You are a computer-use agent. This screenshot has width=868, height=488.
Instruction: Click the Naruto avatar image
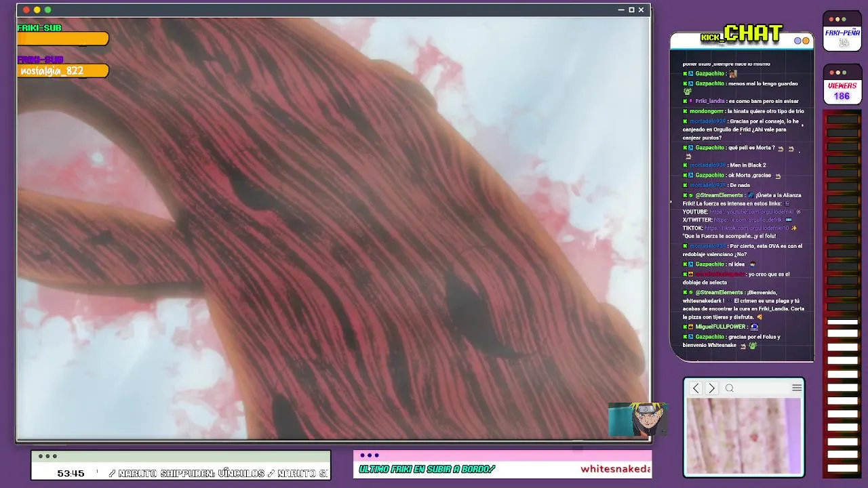click(638, 419)
